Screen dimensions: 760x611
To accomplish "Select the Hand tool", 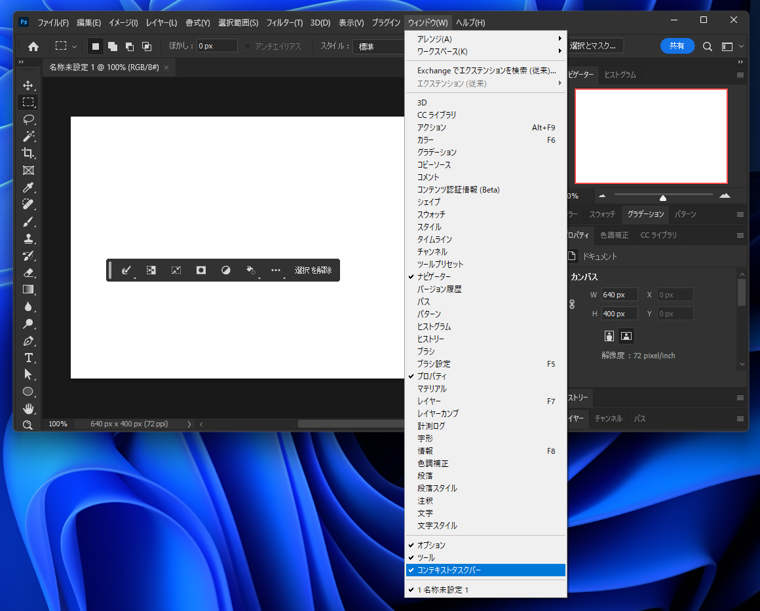I will [28, 408].
